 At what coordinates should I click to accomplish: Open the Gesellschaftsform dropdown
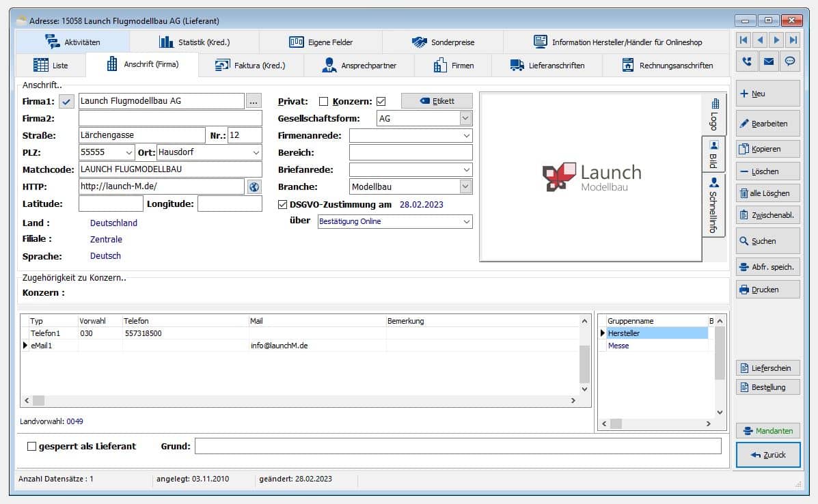click(465, 118)
